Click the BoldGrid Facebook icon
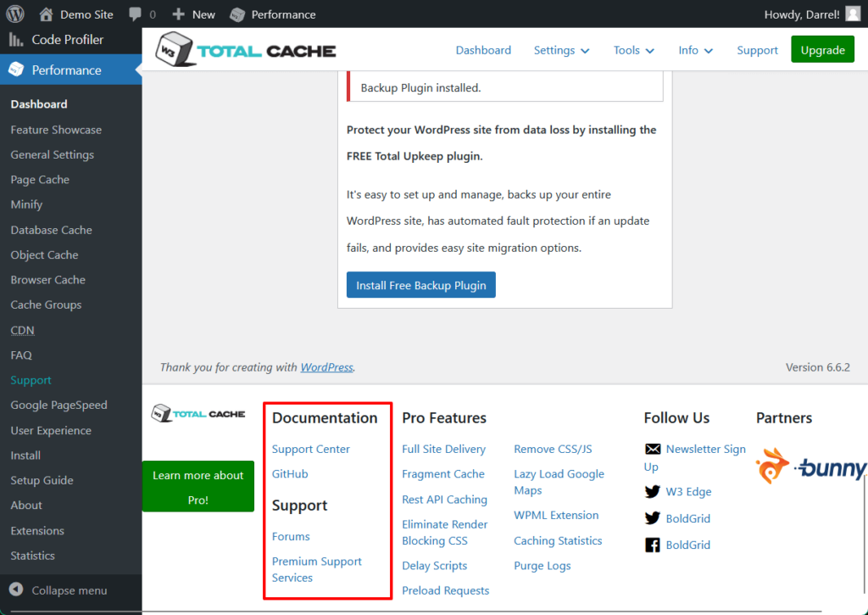This screenshot has height=615, width=868. (x=653, y=545)
